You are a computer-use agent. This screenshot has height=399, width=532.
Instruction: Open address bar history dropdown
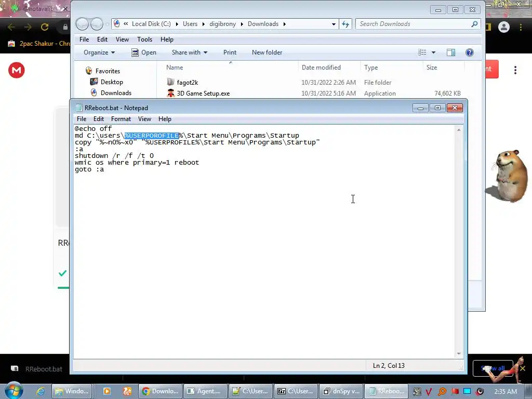pyautogui.click(x=334, y=24)
